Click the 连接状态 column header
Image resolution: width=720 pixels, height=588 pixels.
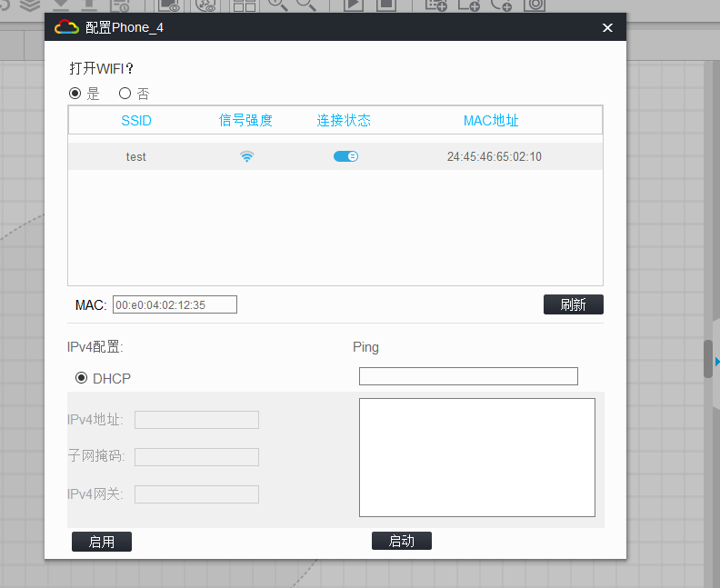click(344, 120)
